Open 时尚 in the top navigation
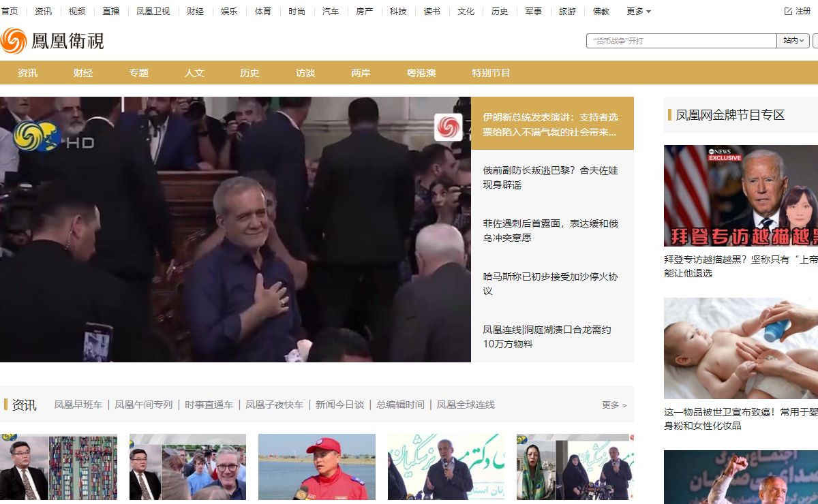 click(x=297, y=11)
